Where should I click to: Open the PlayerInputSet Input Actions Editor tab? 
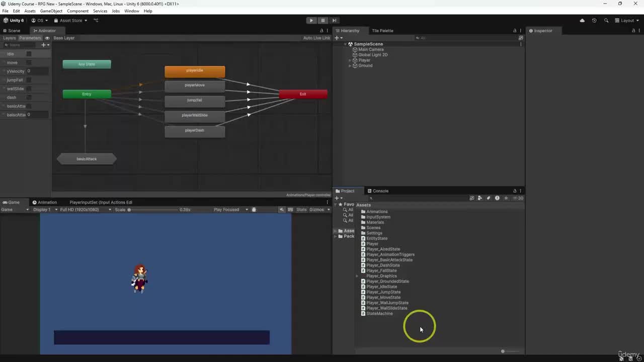[101, 203]
